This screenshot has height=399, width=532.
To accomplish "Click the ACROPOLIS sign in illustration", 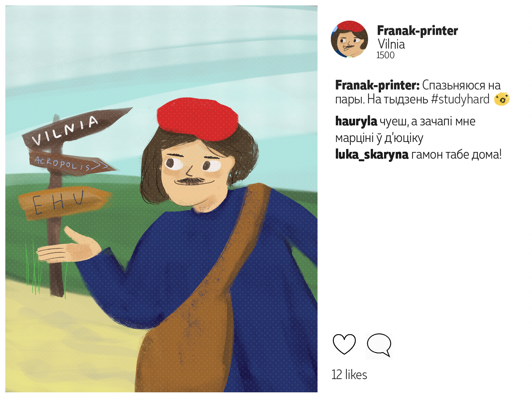I will tap(71, 162).
